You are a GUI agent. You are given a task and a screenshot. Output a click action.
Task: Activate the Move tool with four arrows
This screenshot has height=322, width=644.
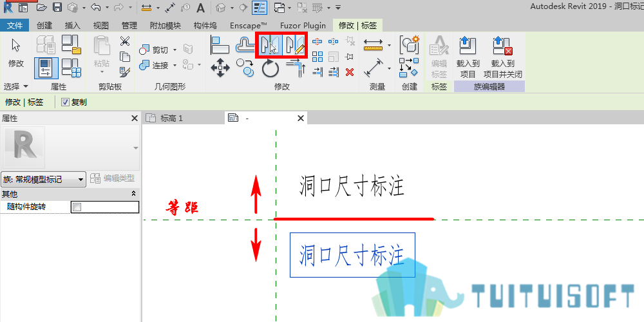pyautogui.click(x=220, y=68)
